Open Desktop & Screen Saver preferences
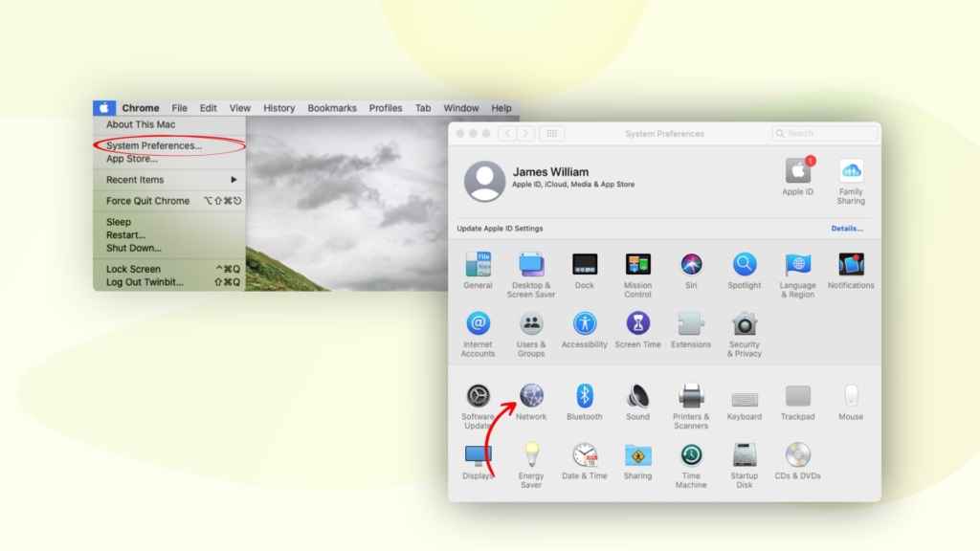980x551 pixels. [x=531, y=275]
